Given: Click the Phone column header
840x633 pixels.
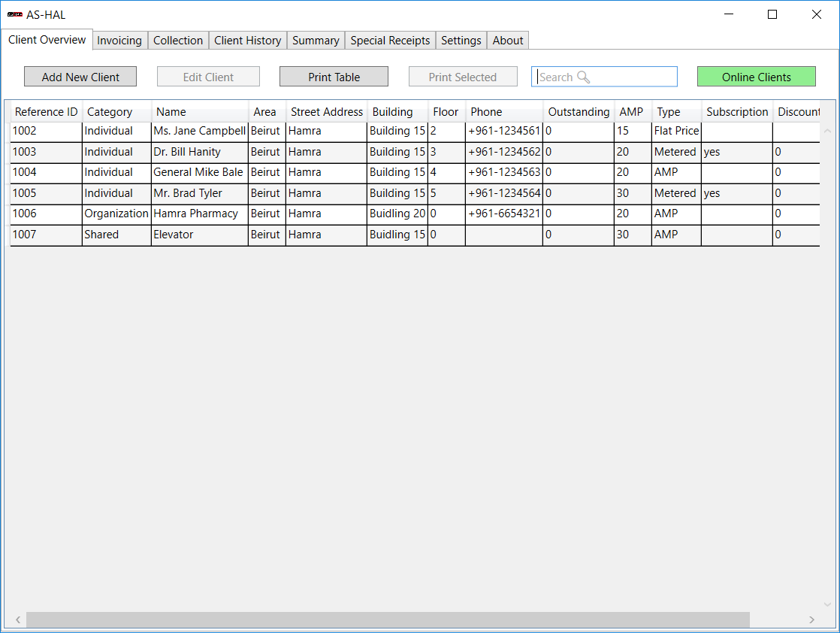Looking at the screenshot, I should click(x=504, y=112).
